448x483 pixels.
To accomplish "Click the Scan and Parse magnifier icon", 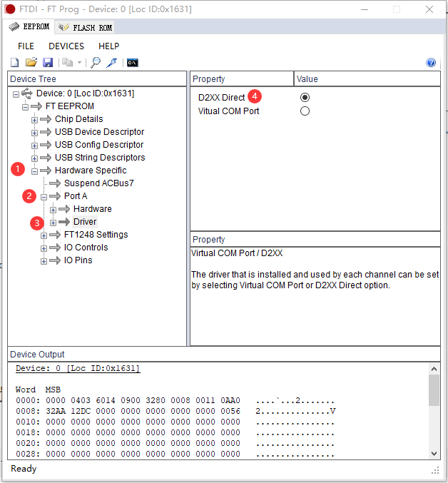I will click(96, 63).
